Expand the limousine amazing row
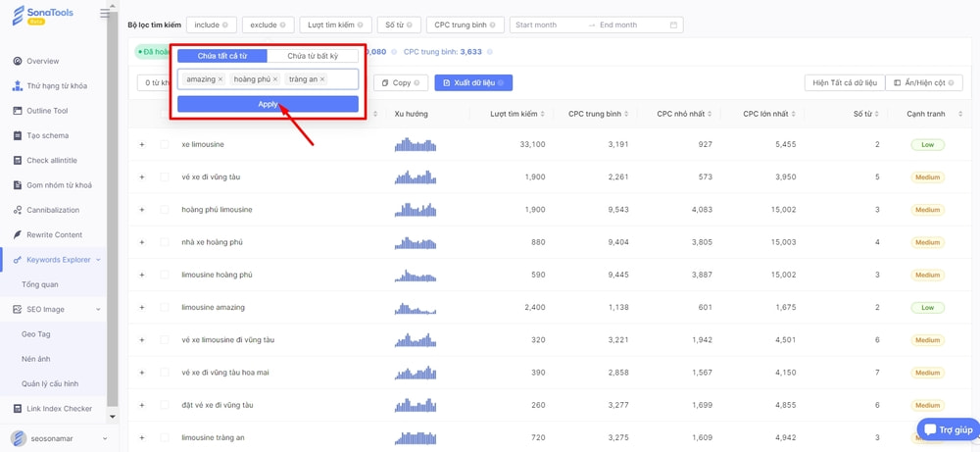This screenshot has width=980, height=452. point(142,308)
